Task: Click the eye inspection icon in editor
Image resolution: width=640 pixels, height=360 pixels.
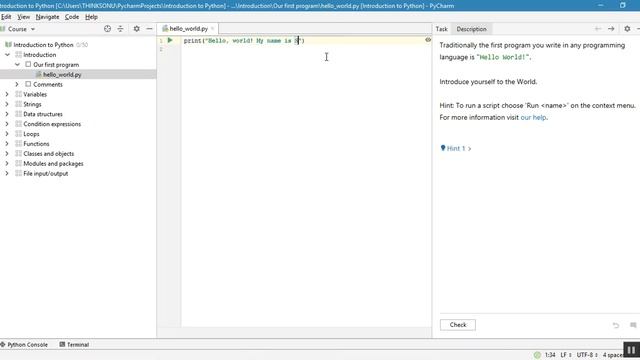Action: [428, 40]
